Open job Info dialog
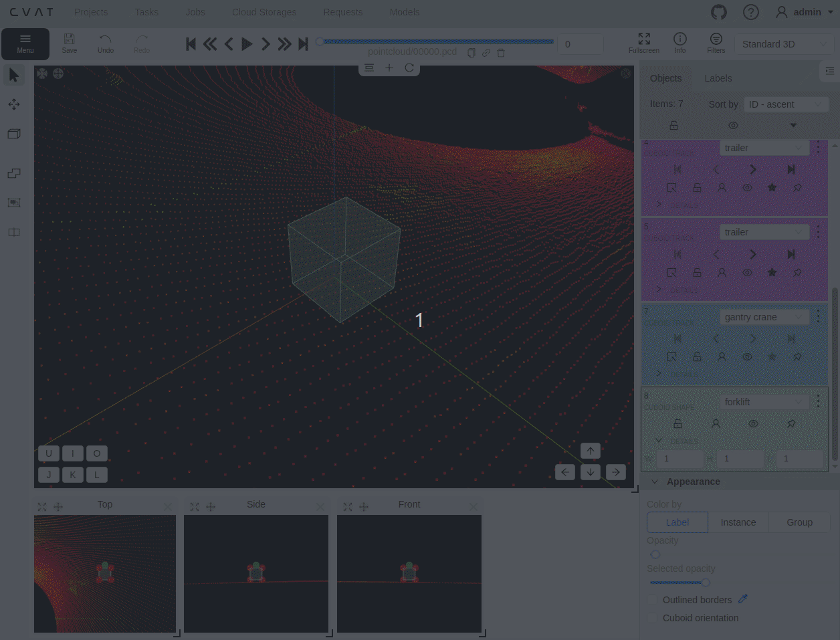This screenshot has height=640, width=840. tap(680, 44)
